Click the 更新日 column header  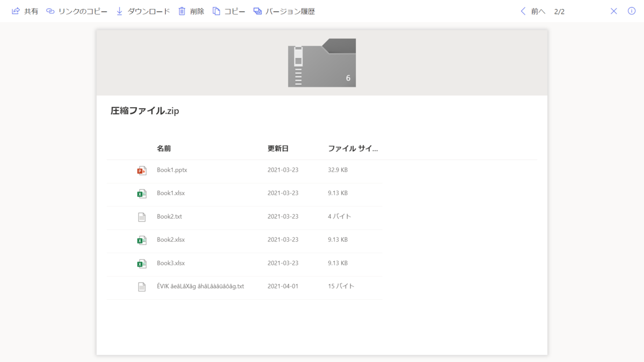pyautogui.click(x=278, y=149)
